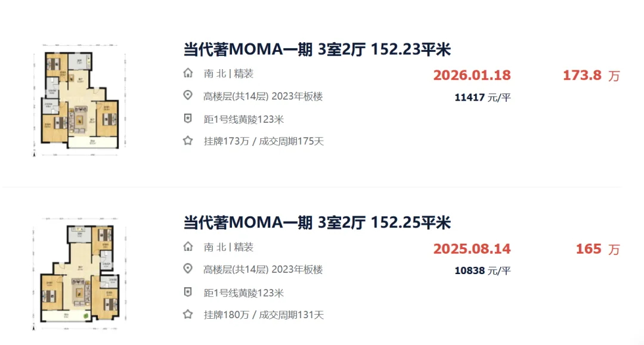
Task: Click the subway badge icon in second listing
Action: click(188, 292)
